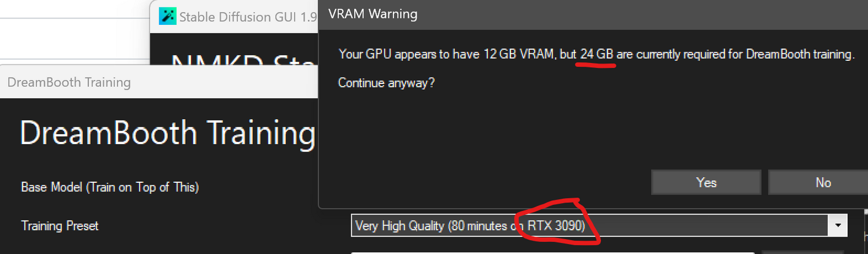The image size is (868, 254).
Task: Click the Stable Diffusion GUI magic wand icon
Action: tap(168, 17)
